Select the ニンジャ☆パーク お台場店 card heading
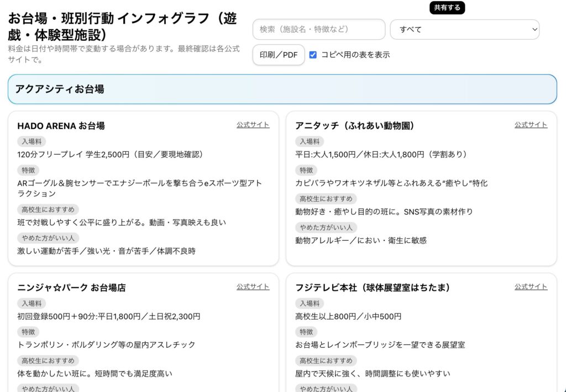Screen dimensions: 566x392 tap(71, 288)
